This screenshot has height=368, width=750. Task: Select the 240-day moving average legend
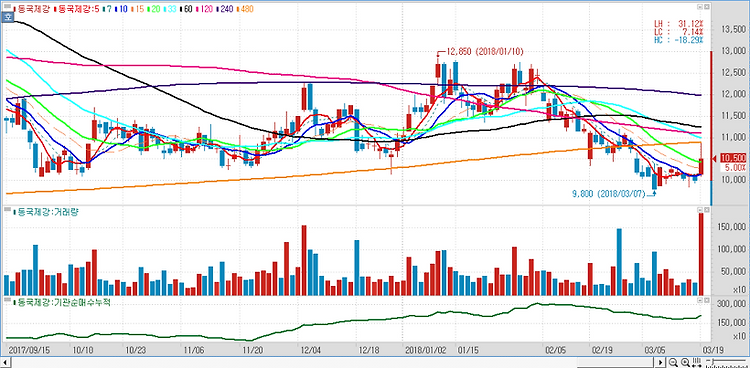tap(225, 9)
